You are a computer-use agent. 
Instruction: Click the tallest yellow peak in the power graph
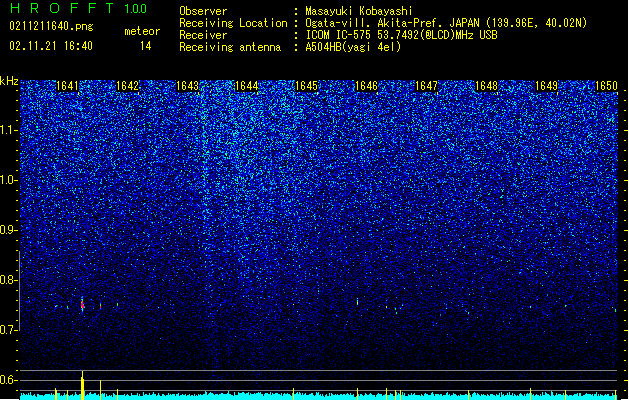82,385
